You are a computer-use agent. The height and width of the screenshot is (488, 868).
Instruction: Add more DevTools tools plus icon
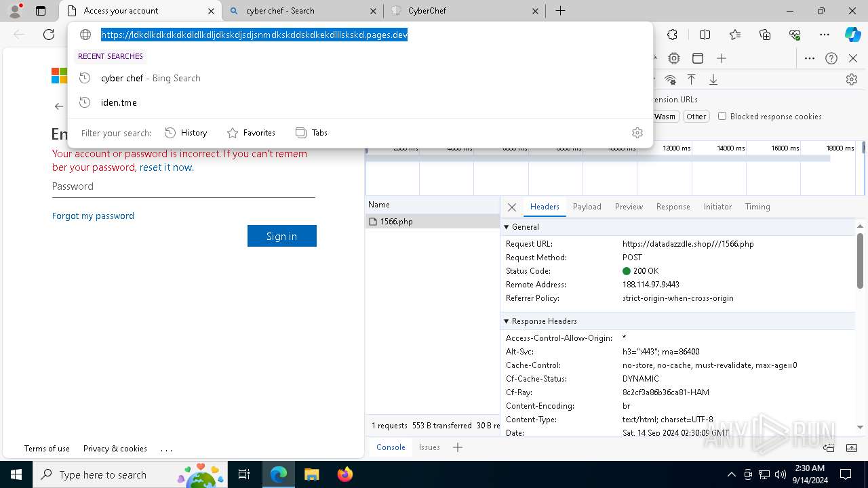click(x=722, y=58)
